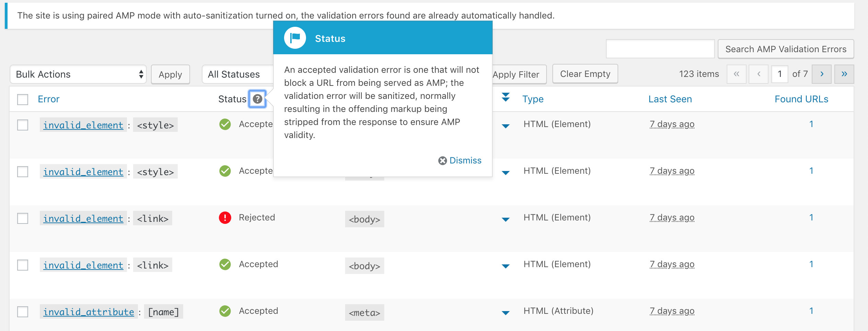Open invalid_element link in Rejected row
Viewport: 868px width, 331px height.
[83, 218]
